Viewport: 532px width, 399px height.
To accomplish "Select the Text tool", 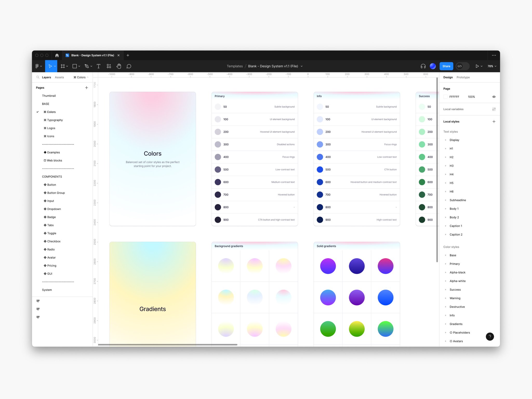I will tap(98, 66).
